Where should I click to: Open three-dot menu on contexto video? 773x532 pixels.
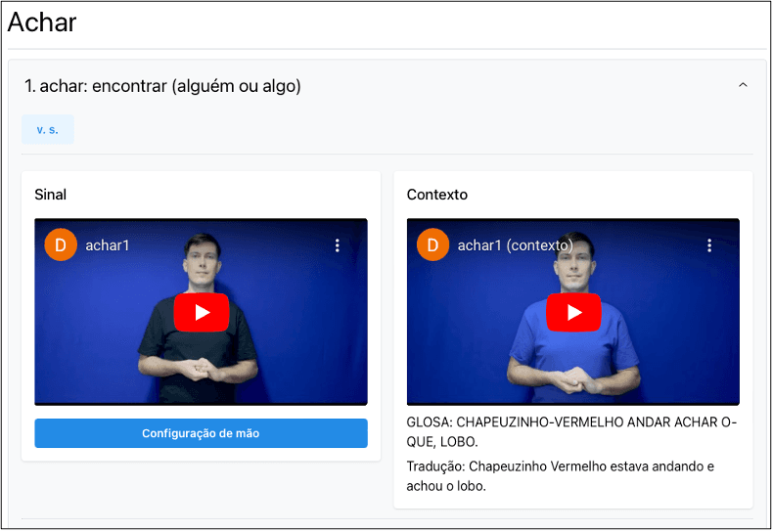[x=709, y=245]
